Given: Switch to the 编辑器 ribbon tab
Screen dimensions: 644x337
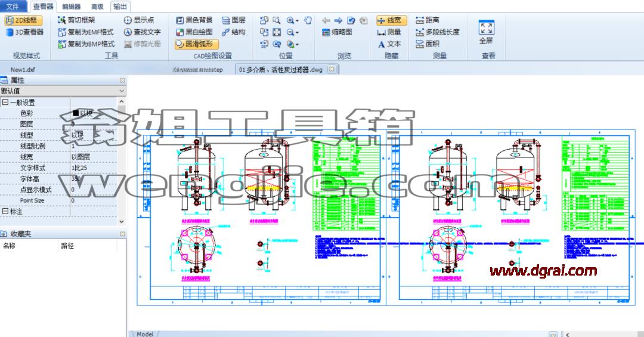Looking at the screenshot, I should coord(72,7).
